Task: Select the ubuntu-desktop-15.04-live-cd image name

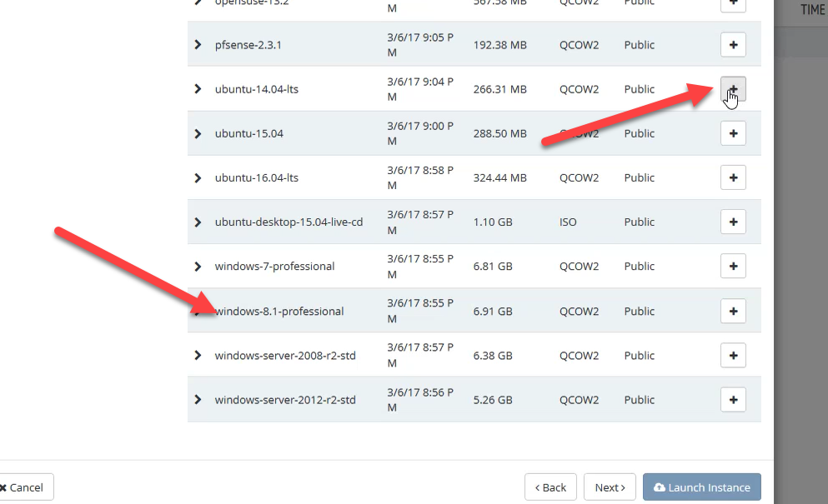Action: coord(289,222)
